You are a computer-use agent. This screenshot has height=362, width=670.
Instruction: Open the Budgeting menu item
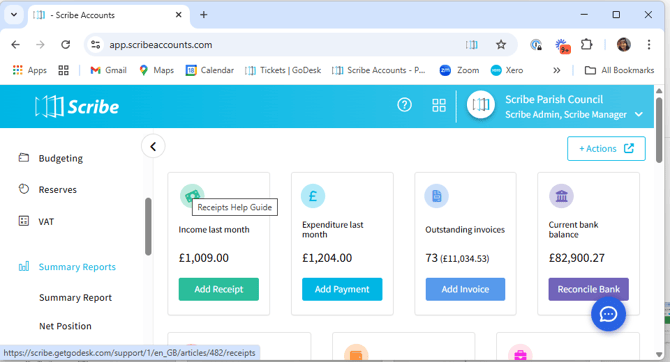point(61,158)
